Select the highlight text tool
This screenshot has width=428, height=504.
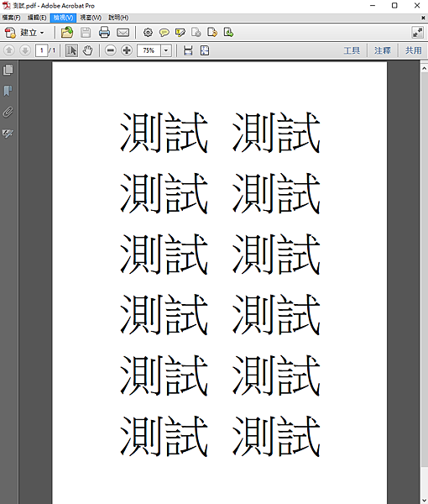coord(180,33)
